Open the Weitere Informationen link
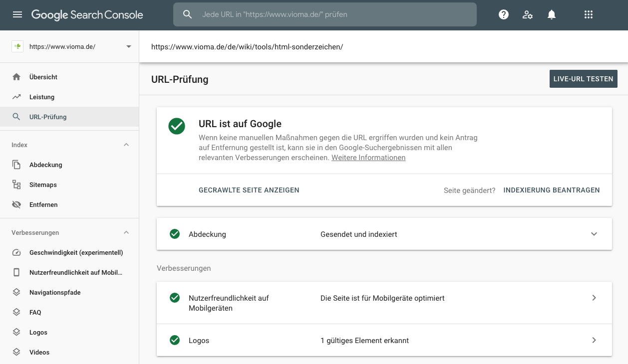Viewport: 628px width, 364px height. (368, 158)
